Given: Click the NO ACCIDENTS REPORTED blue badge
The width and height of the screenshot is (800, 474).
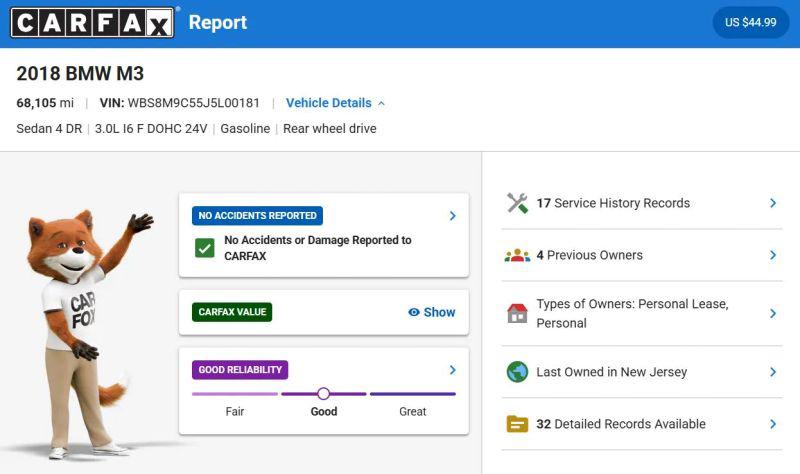Looking at the screenshot, I should point(257,216).
